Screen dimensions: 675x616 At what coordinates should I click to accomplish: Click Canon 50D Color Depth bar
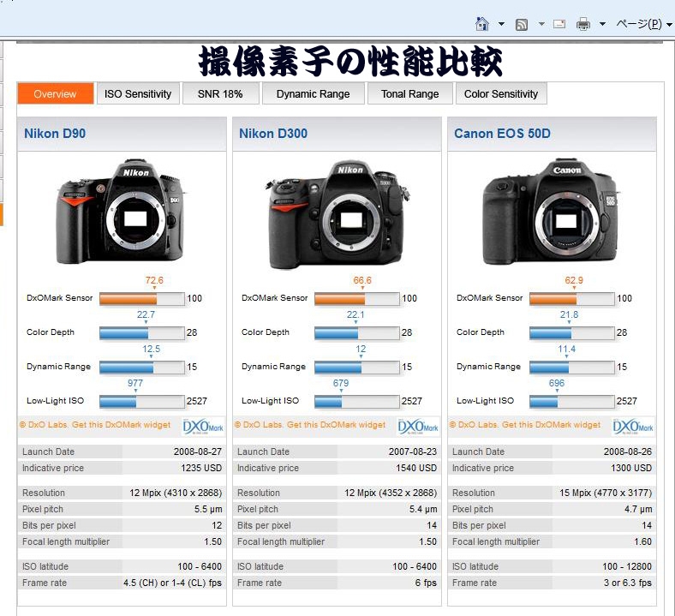click(x=571, y=333)
